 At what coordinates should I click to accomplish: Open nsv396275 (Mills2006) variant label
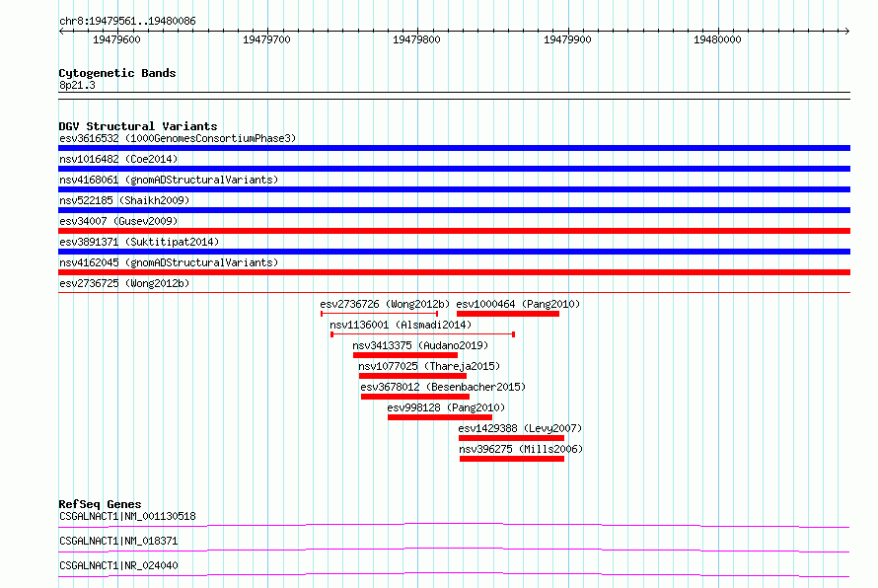[x=521, y=449]
